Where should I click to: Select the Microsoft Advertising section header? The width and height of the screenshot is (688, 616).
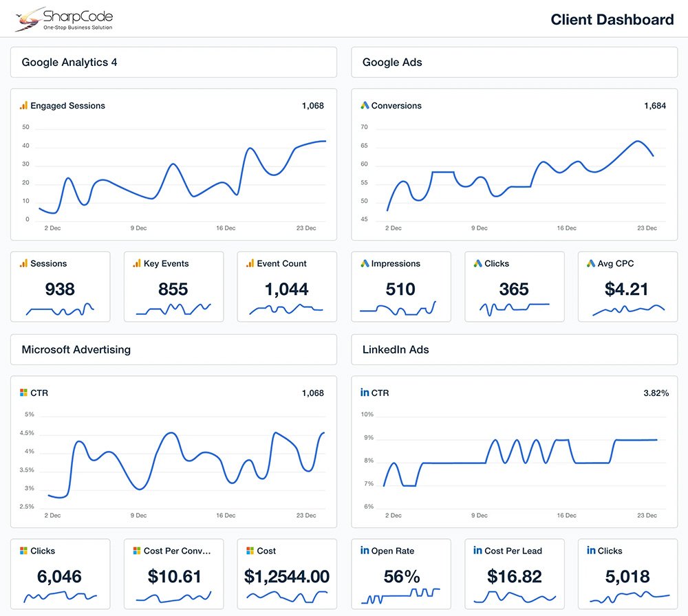tap(173, 350)
